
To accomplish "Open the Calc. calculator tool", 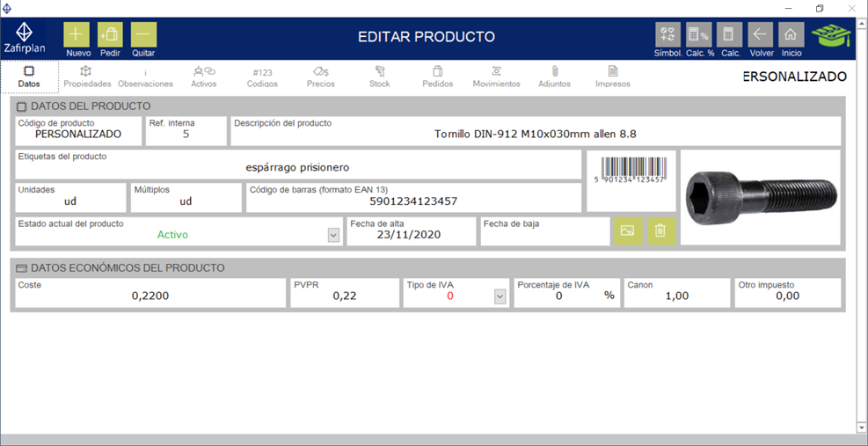I will point(729,35).
